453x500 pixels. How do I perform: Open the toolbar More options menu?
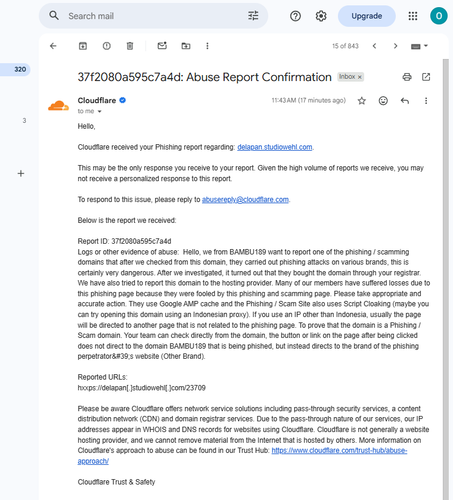coord(207,46)
